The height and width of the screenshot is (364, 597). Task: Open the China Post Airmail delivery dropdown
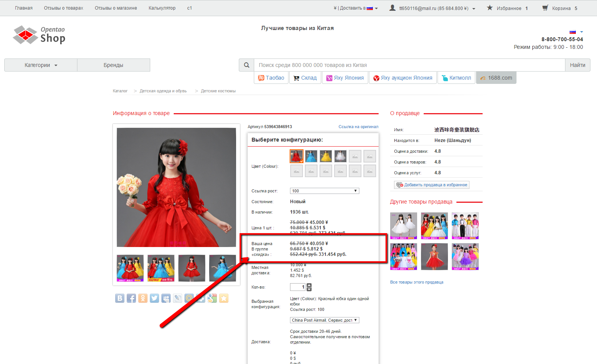coord(325,320)
